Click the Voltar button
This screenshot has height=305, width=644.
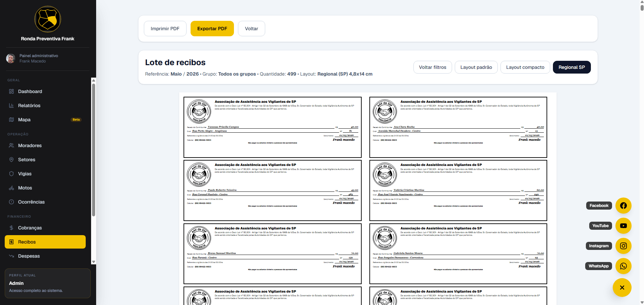pos(251,29)
